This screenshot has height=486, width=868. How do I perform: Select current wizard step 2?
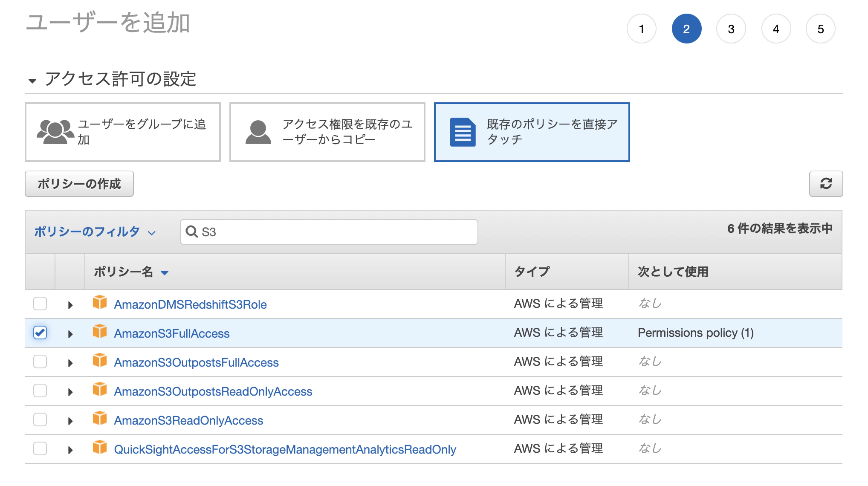pyautogui.click(x=686, y=29)
